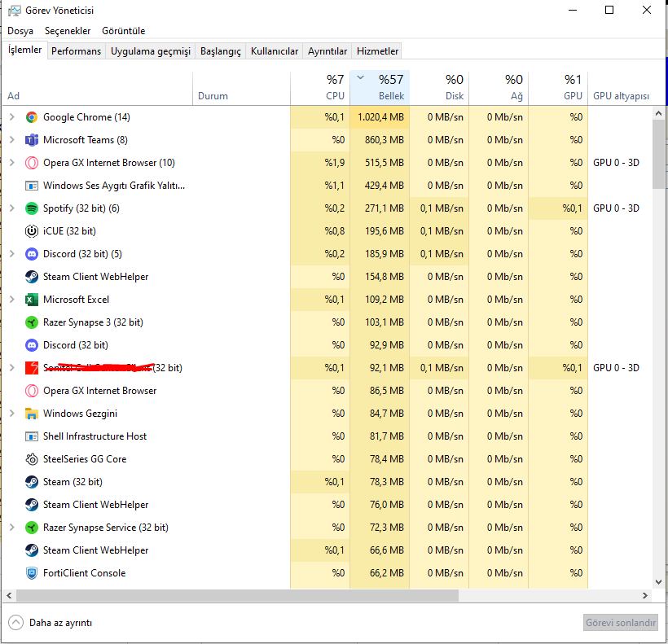This screenshot has width=668, height=644.
Task: Click the Discord (32 bit) 92,9 MB icon
Action: 32,345
